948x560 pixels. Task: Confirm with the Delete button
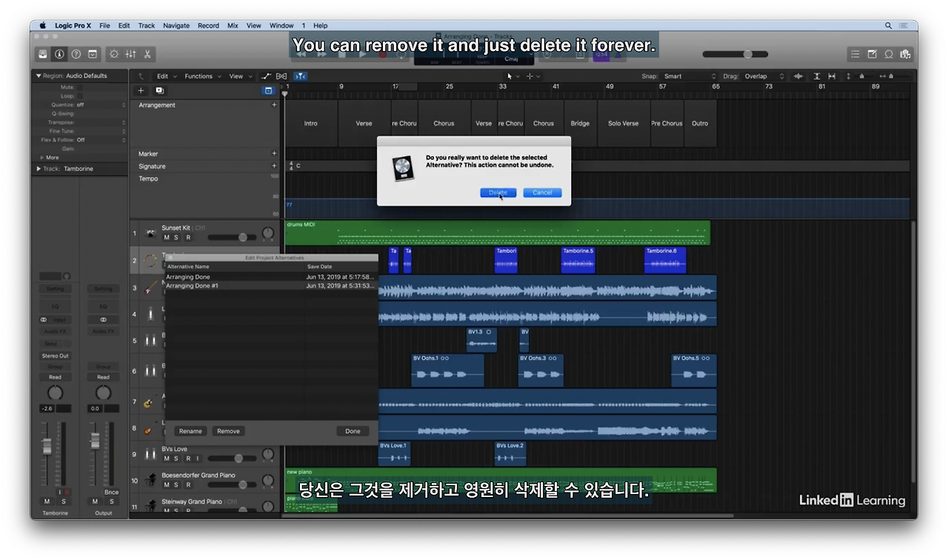click(x=498, y=193)
